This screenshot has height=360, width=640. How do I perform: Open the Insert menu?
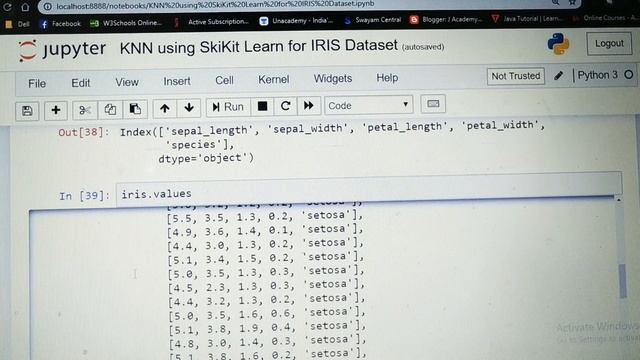coord(177,81)
